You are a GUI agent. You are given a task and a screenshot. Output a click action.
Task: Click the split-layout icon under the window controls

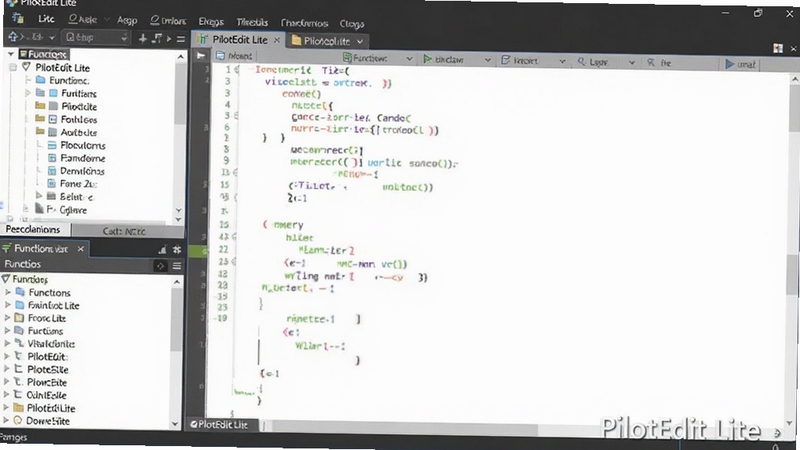click(778, 48)
